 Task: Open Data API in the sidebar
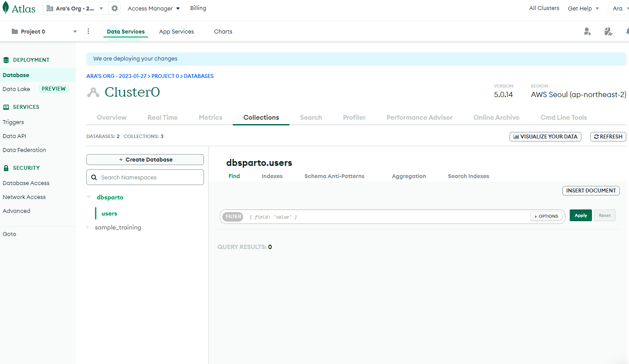[14, 136]
